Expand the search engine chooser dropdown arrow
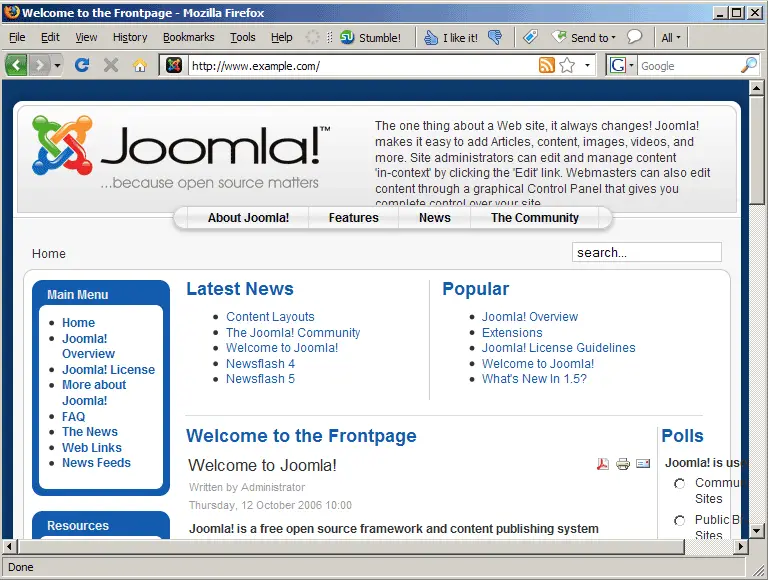The height and width of the screenshot is (580, 768). [631, 65]
